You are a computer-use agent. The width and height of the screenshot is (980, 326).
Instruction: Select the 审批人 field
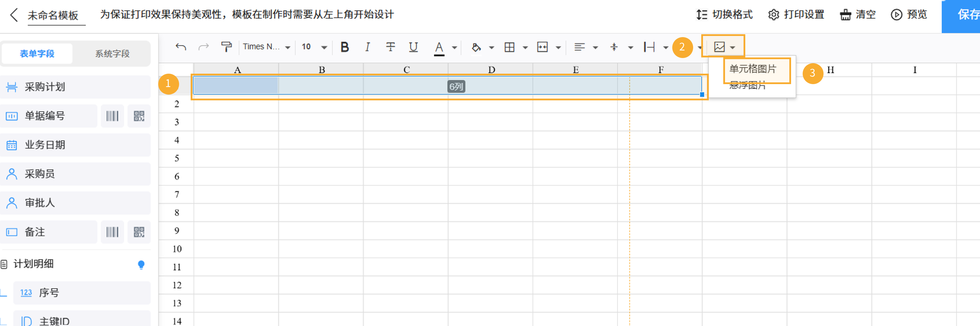[x=75, y=203]
